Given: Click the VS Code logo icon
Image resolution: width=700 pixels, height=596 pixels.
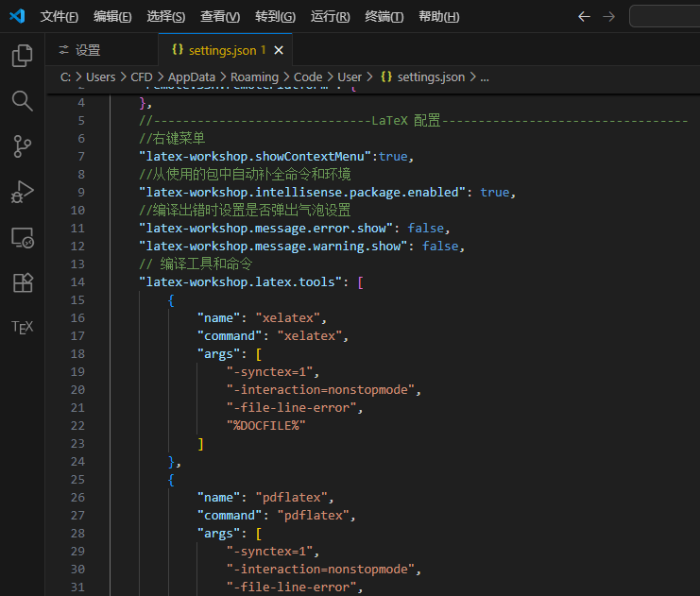Looking at the screenshot, I should [17, 16].
